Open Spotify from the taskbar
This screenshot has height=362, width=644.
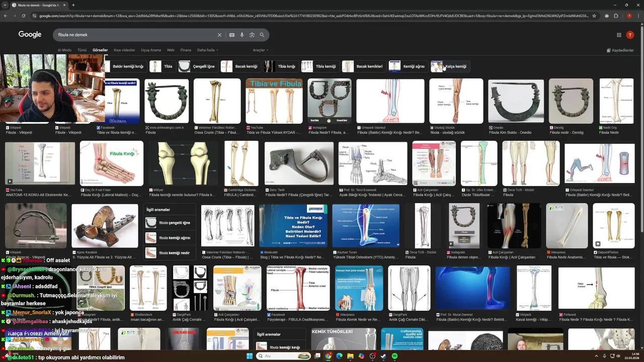pos(394,356)
